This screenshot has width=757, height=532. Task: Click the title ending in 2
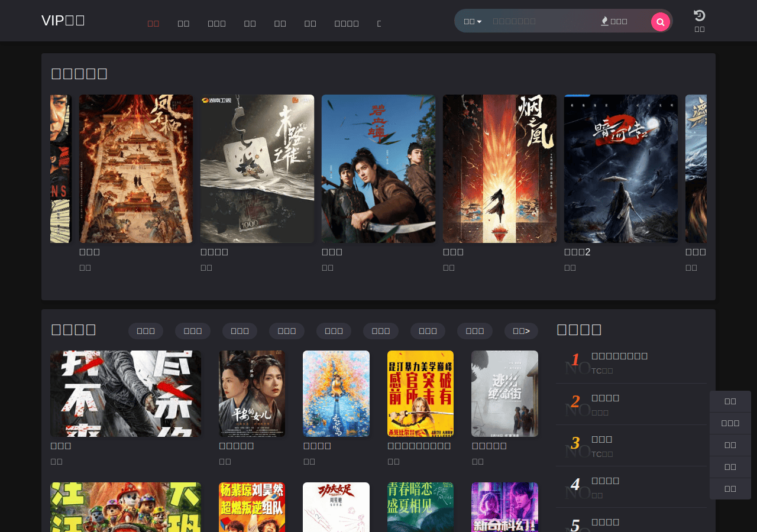(x=577, y=252)
